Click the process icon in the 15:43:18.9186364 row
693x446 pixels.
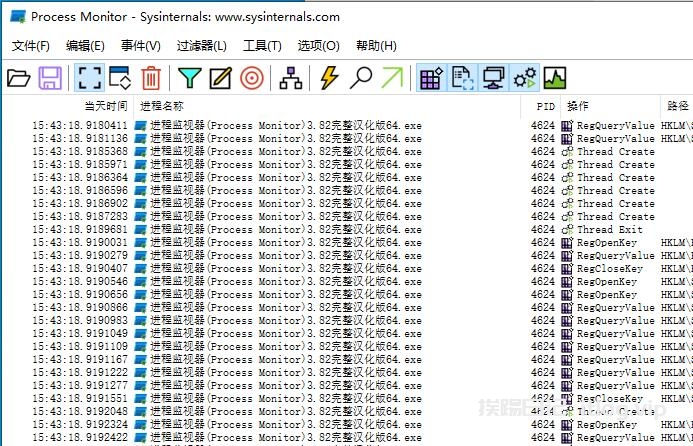click(x=141, y=178)
